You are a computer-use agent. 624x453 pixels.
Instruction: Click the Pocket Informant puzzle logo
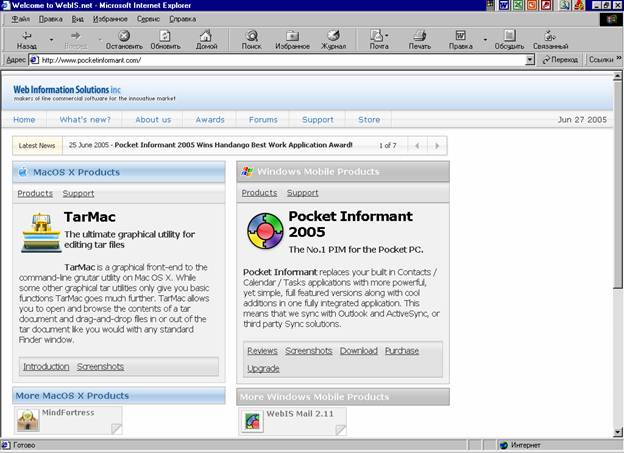(x=265, y=230)
